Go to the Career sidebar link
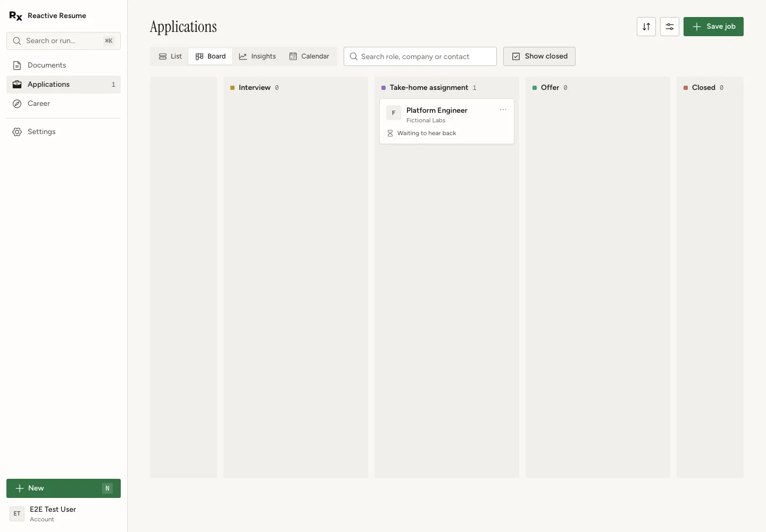This screenshot has height=532, width=766. pyautogui.click(x=63, y=104)
